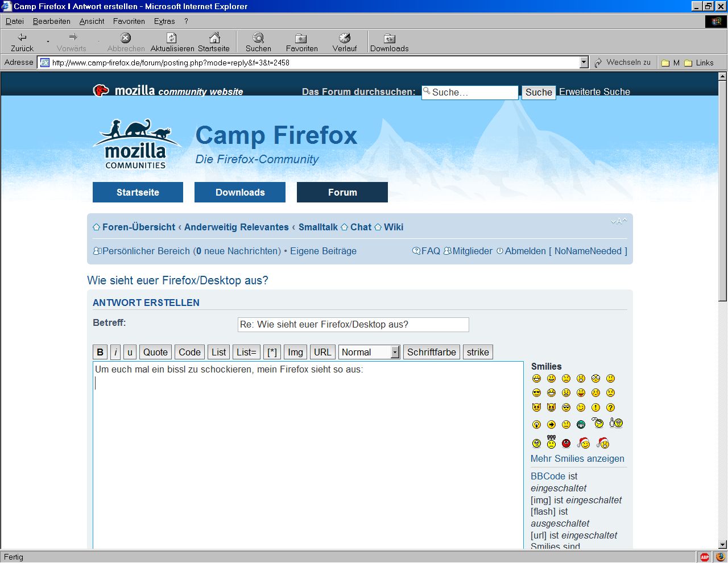Open the Favoriten menu in the menu bar
The image size is (728, 563).
[x=129, y=21]
